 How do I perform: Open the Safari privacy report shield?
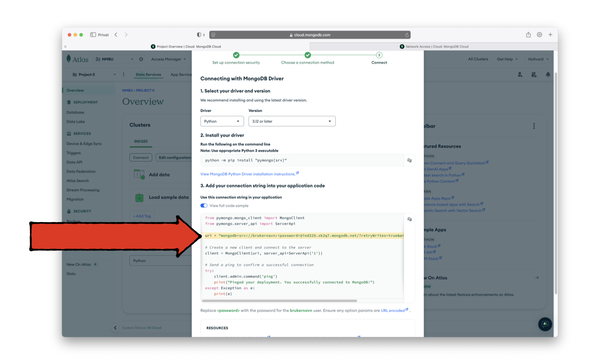pyautogui.click(x=199, y=35)
